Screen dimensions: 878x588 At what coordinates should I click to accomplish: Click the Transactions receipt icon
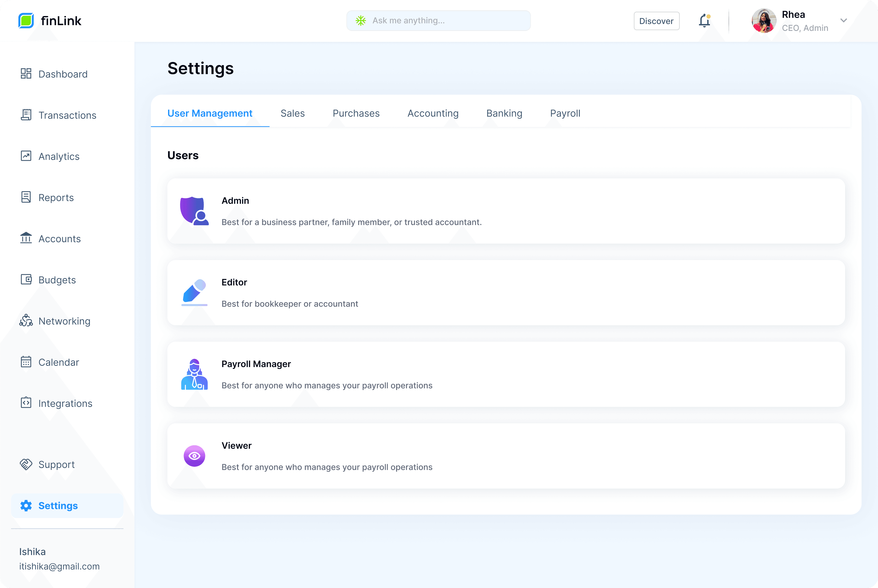click(26, 115)
